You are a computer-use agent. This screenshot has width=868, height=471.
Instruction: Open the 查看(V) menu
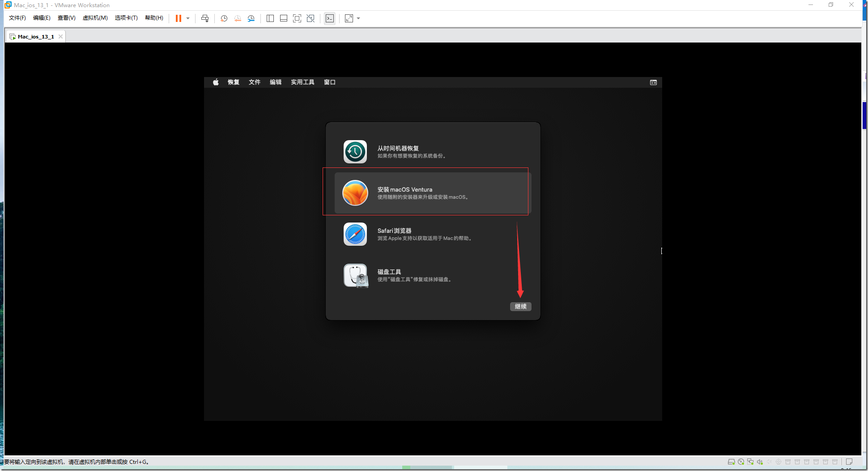pos(66,18)
